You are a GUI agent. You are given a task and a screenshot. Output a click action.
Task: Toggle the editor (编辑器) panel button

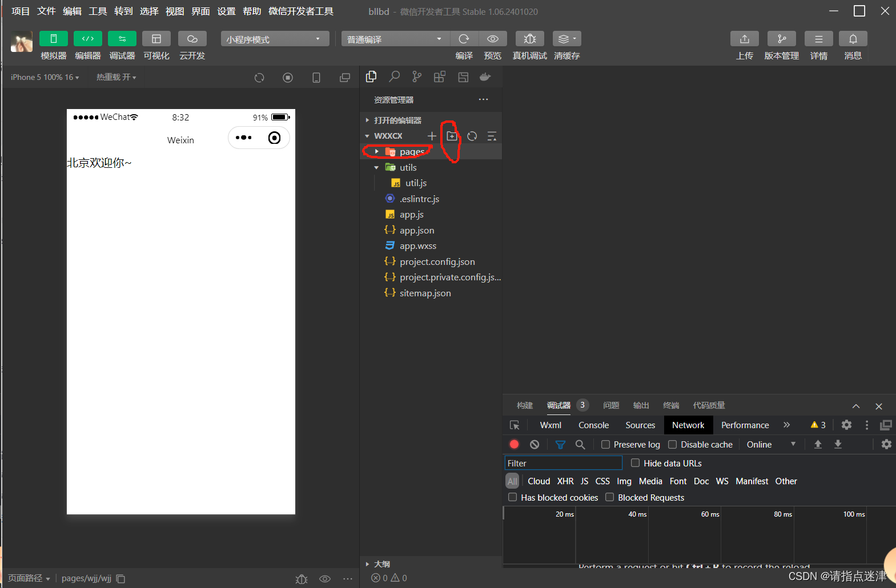88,39
